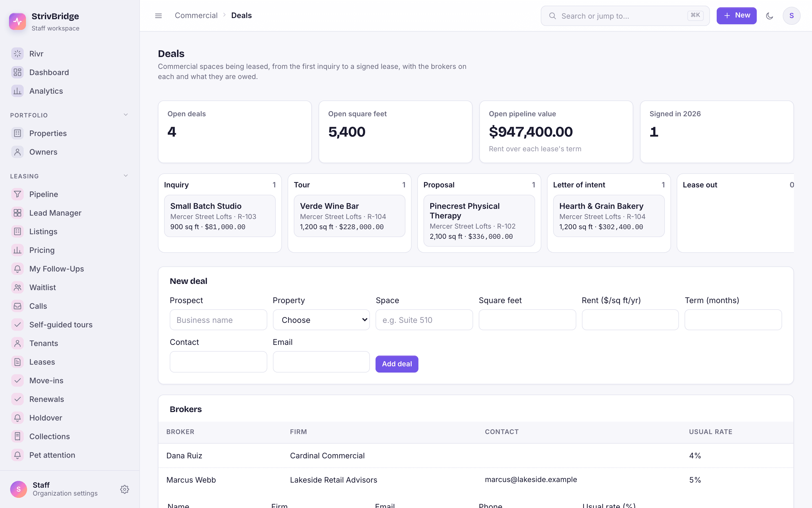Select the Dana Ruiz broker row
Viewport: 812px width, 508px height.
tap(476, 456)
